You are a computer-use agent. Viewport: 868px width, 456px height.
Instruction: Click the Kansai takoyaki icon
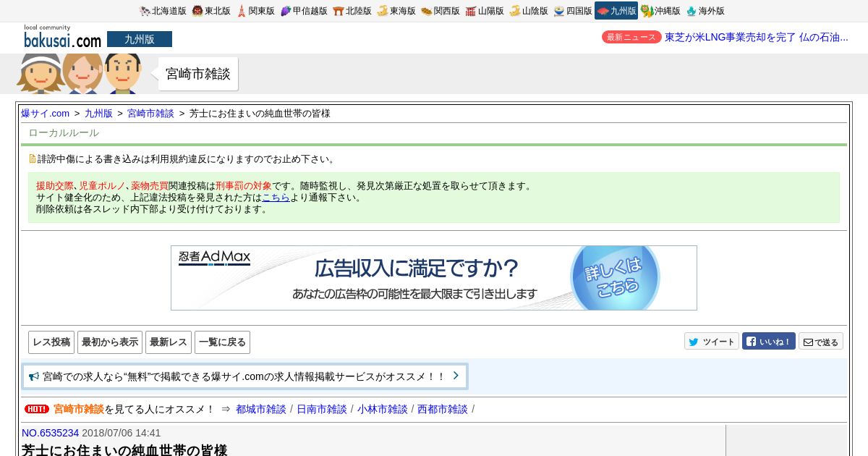427,11
